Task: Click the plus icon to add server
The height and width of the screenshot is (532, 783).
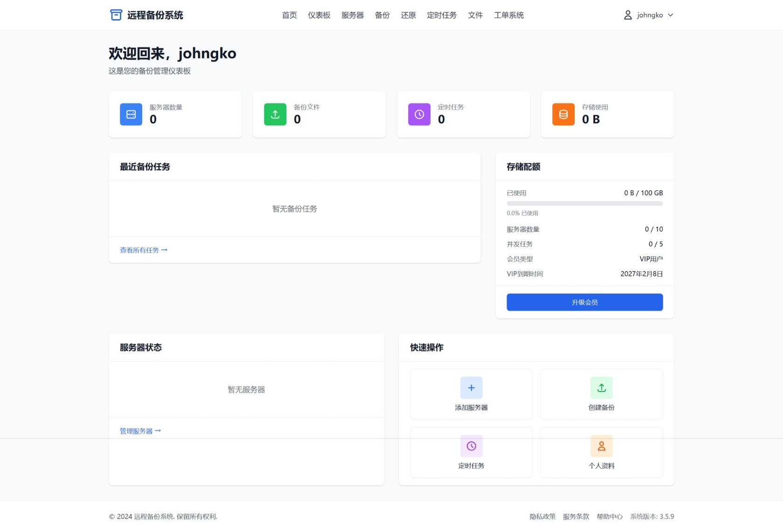Action: (471, 388)
